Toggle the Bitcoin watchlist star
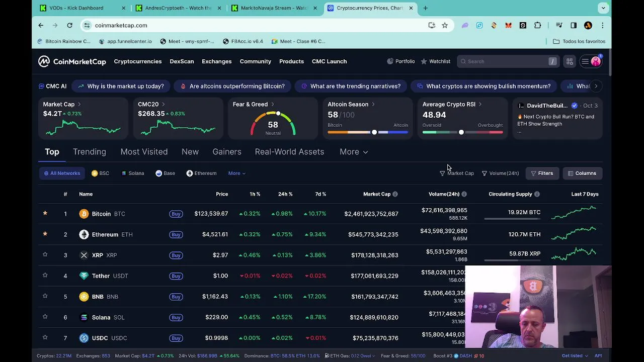 [45, 213]
